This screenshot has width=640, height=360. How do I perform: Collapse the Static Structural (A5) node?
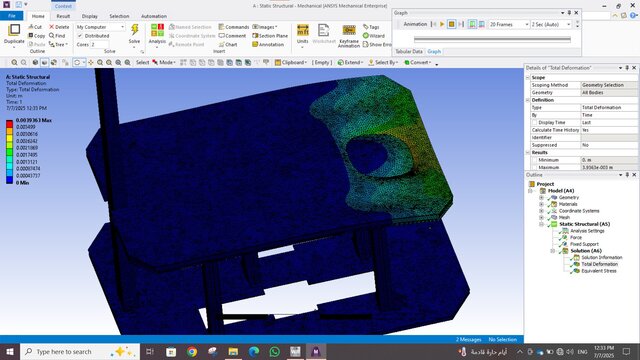[x=542, y=224]
